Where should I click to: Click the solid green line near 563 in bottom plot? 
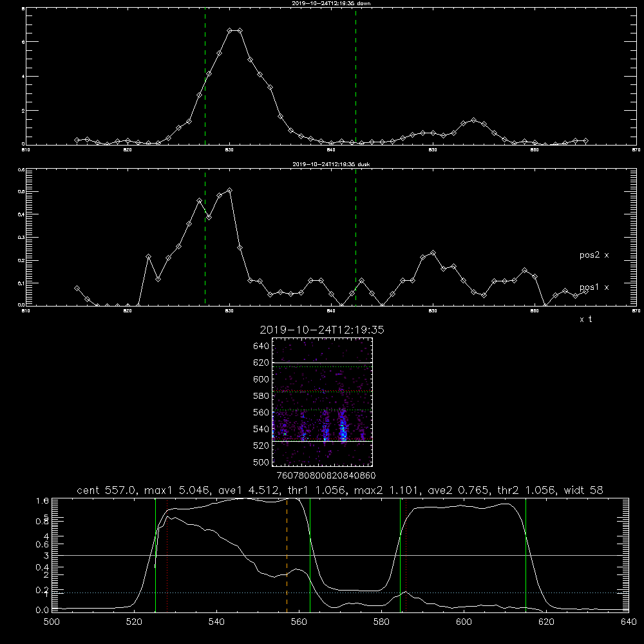[x=310, y=555]
